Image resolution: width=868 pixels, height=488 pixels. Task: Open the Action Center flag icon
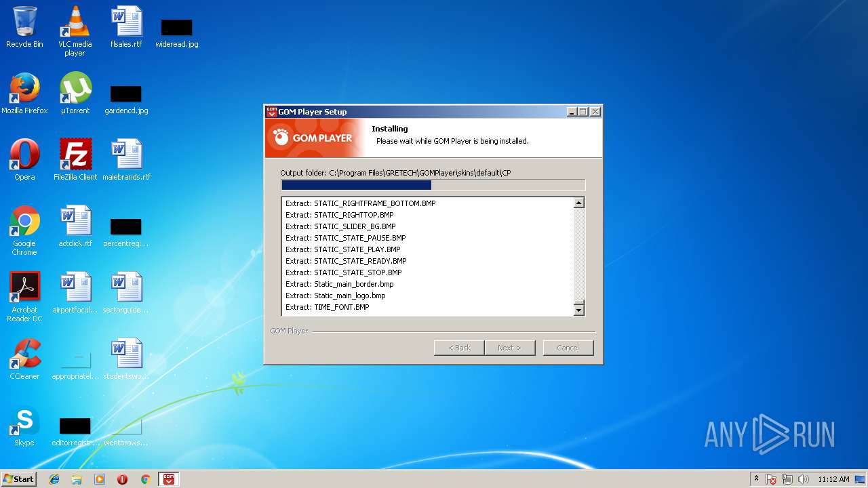[x=771, y=479]
